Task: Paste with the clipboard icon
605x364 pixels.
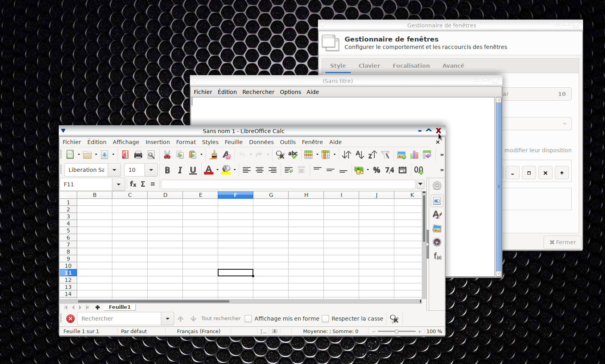Action: 193,155
